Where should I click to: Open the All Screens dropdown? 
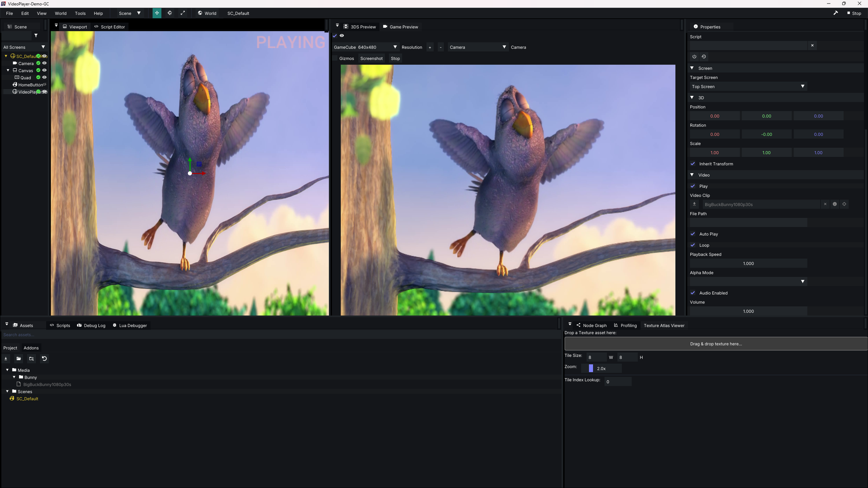[x=24, y=47]
